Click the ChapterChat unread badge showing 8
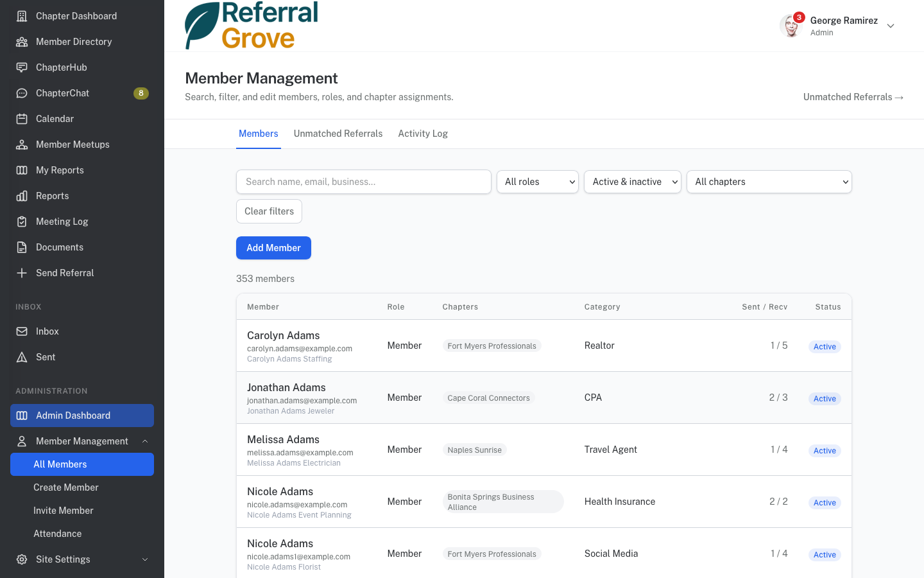Screen dimensions: 924x578 tap(141, 93)
